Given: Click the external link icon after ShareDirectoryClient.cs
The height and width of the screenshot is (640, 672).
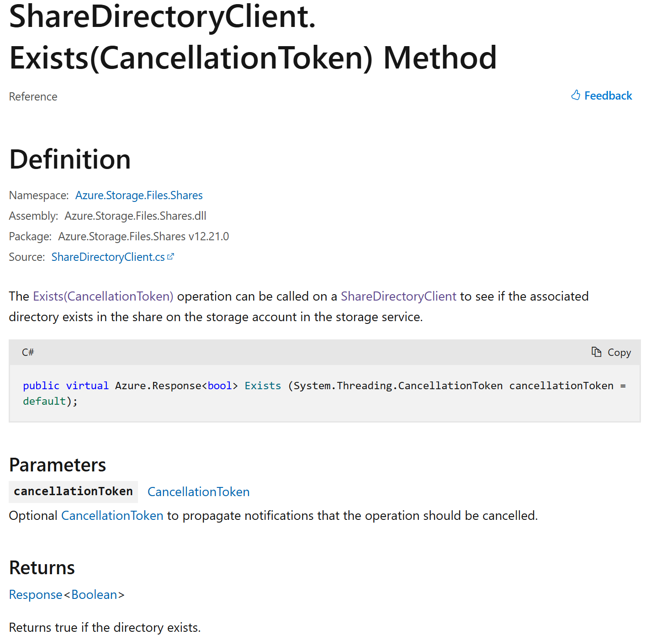Looking at the screenshot, I should point(171,257).
